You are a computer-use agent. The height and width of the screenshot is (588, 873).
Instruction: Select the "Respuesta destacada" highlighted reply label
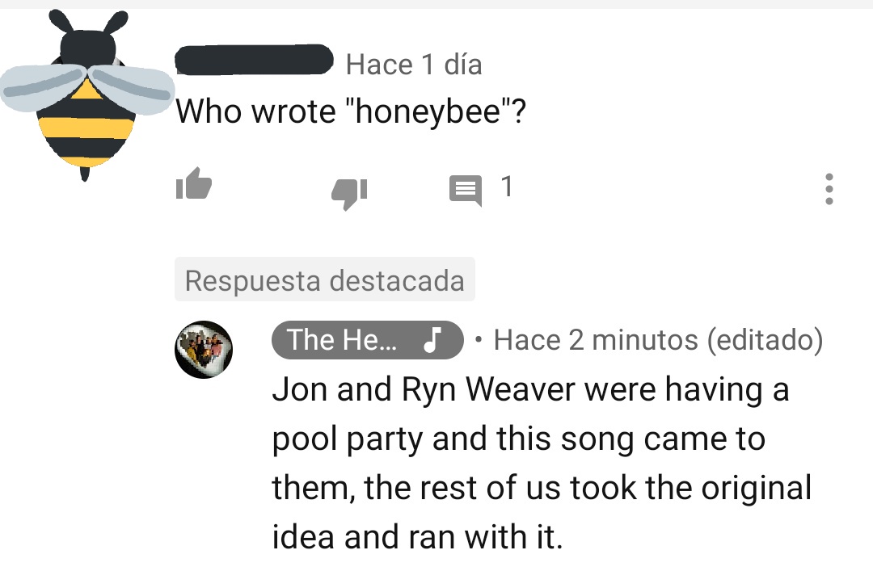click(325, 279)
